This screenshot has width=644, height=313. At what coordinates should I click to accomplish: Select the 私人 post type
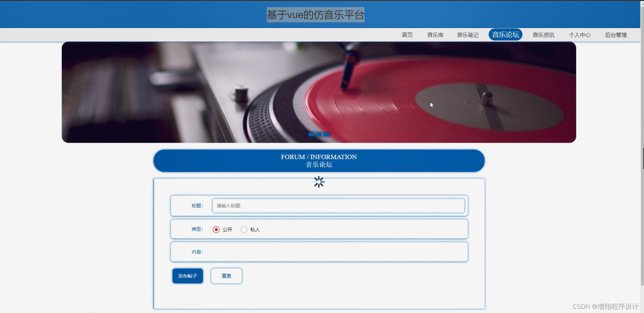244,229
